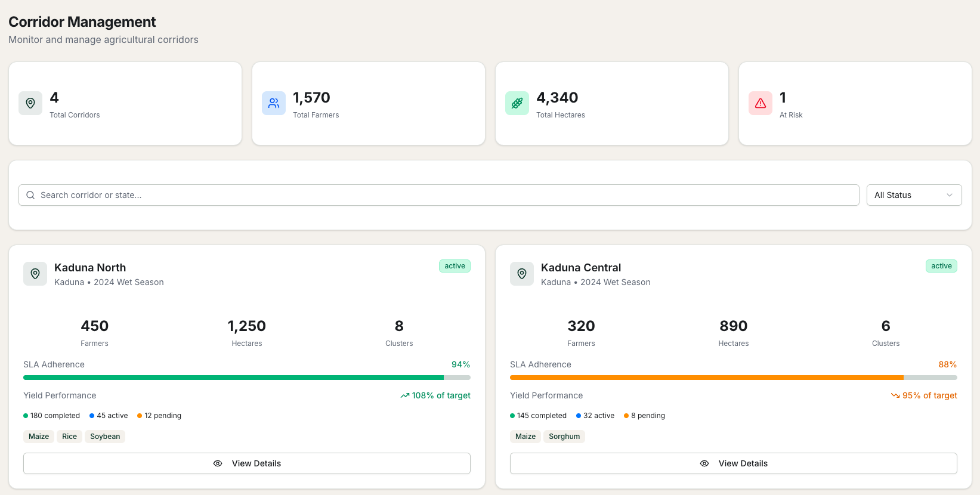The image size is (980, 495).
Task: Select the Soybean crop tag
Action: (x=105, y=437)
